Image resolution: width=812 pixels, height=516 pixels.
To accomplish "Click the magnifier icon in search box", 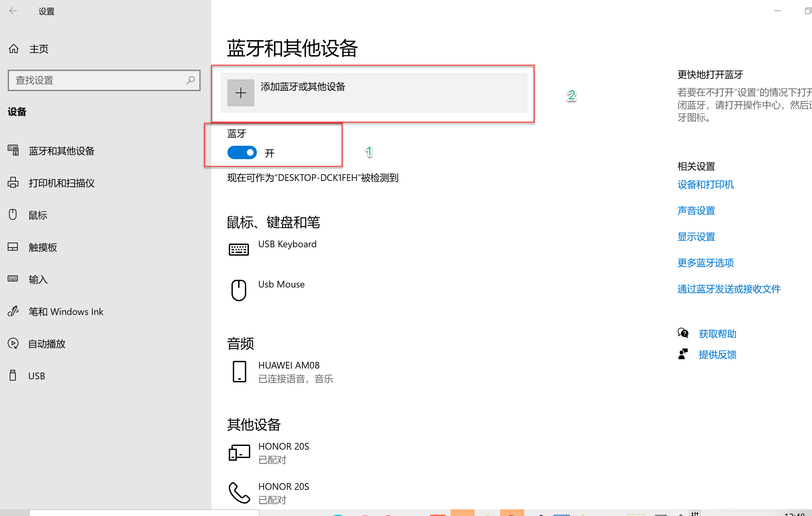I will (191, 80).
